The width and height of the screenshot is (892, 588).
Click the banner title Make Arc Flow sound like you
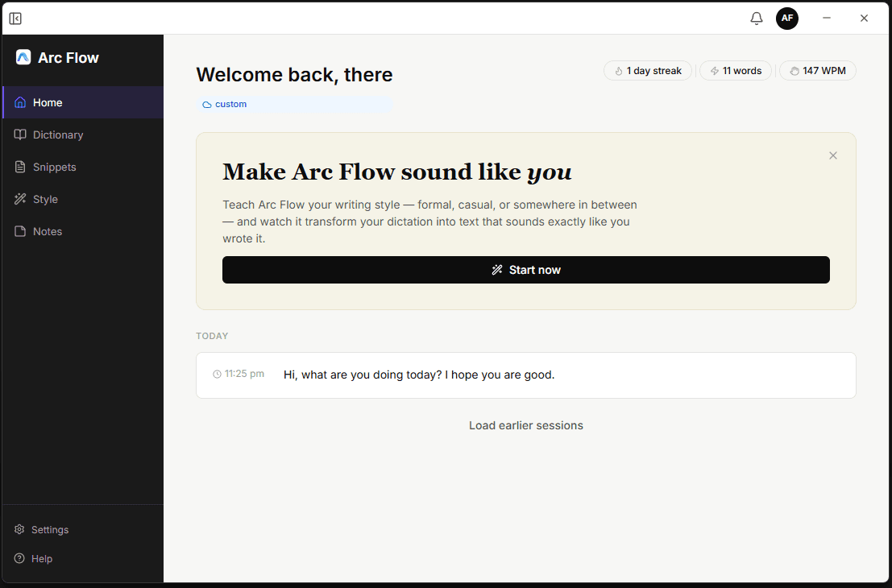[397, 172]
